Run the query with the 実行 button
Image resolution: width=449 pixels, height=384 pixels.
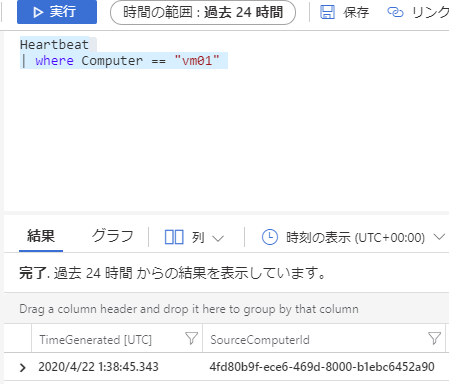57,12
